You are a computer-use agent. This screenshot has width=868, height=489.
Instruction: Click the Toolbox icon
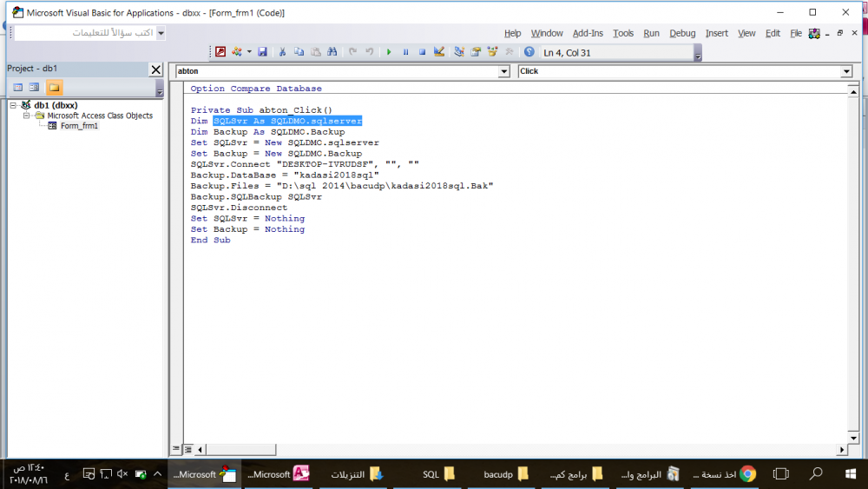click(509, 52)
